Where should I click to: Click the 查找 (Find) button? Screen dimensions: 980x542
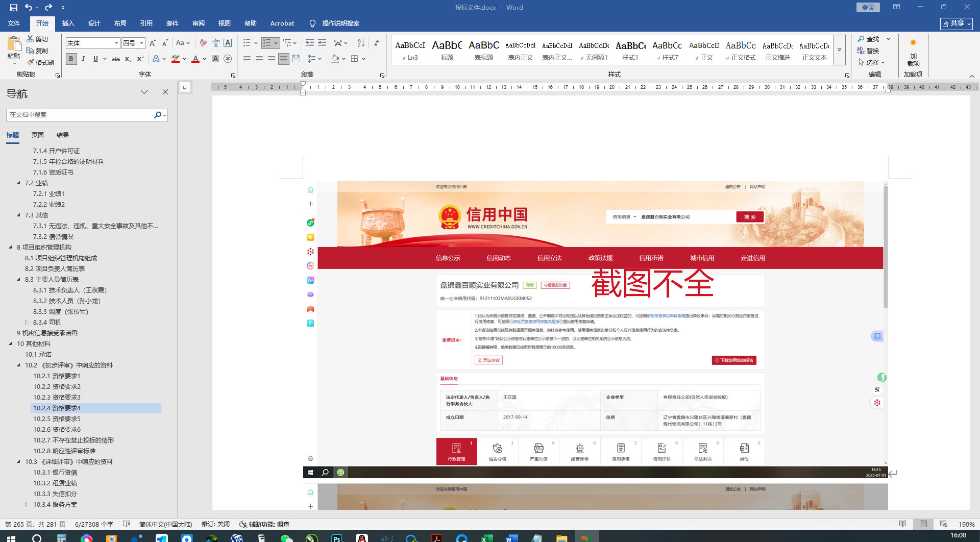click(869, 39)
